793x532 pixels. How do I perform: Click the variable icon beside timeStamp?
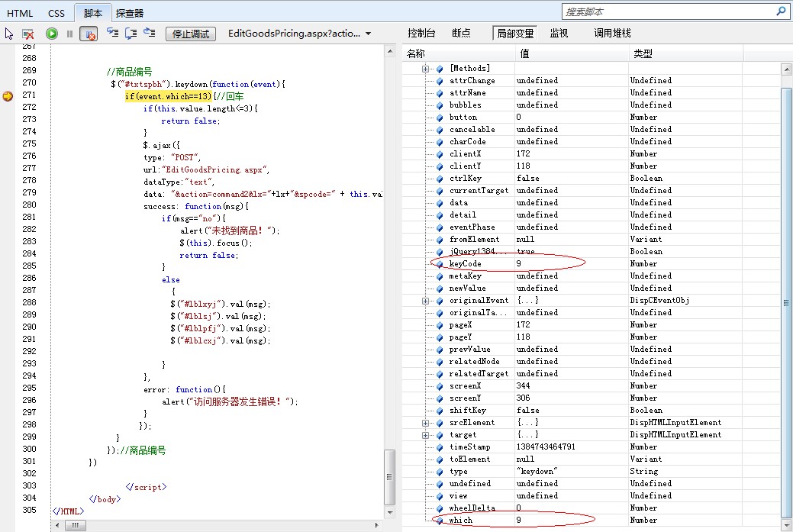[440, 447]
